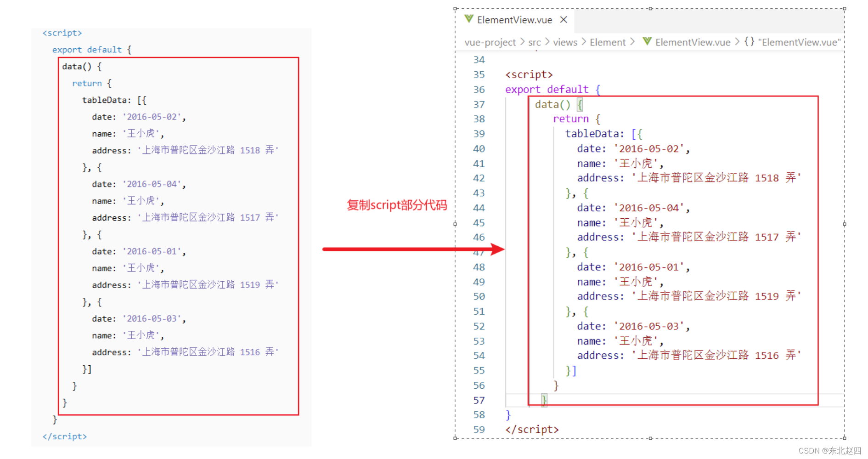Select src folder in breadcrumb
The image size is (868, 459).
click(x=534, y=42)
